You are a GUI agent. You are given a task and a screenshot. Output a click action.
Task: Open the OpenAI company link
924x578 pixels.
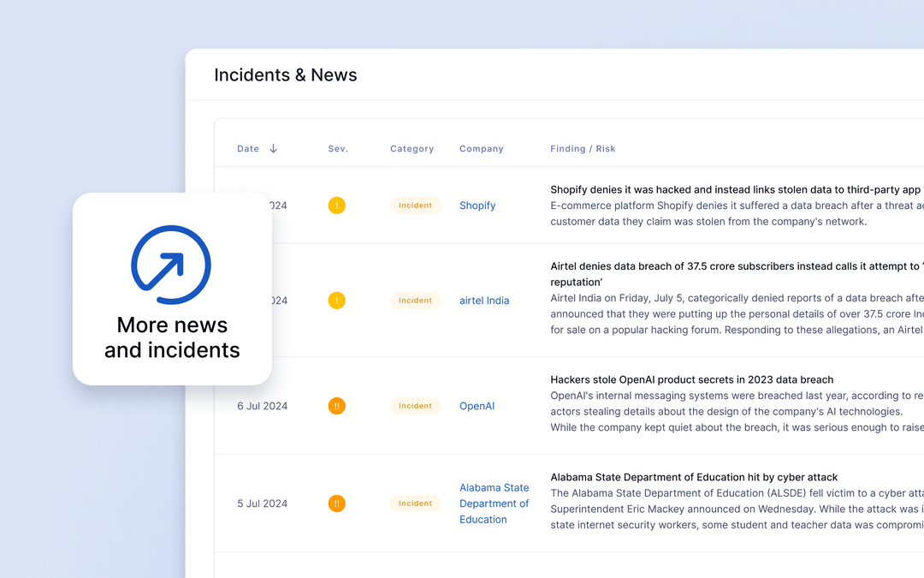[477, 406]
